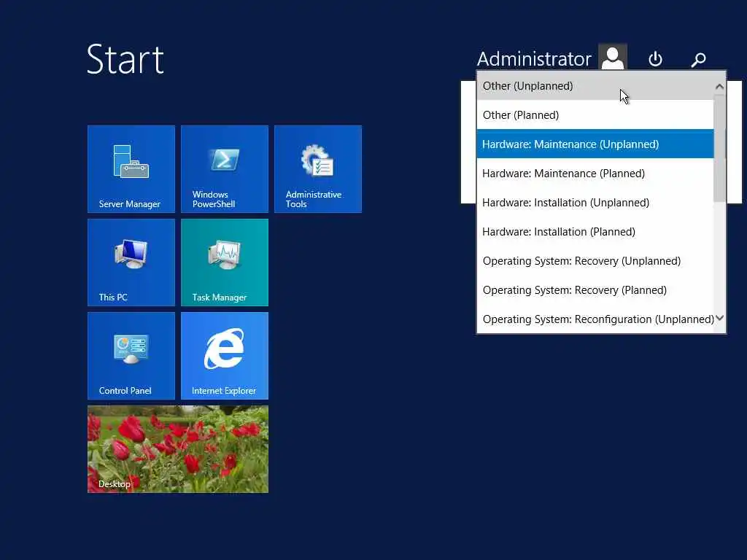Open the Desktop tile with tulips
Screen dimensions: 747x560
(x=178, y=449)
